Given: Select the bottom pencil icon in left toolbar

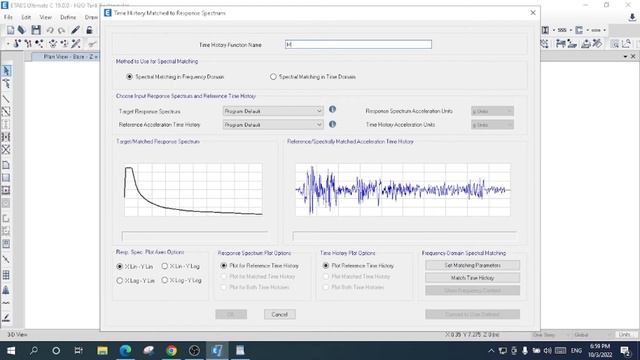Looking at the screenshot, I should [x=6, y=317].
